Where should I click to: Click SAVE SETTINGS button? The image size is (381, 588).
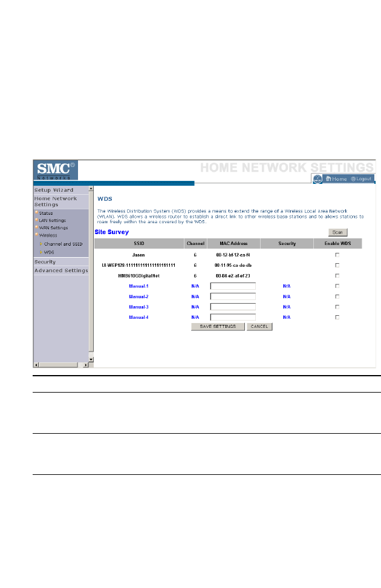[x=218, y=327]
